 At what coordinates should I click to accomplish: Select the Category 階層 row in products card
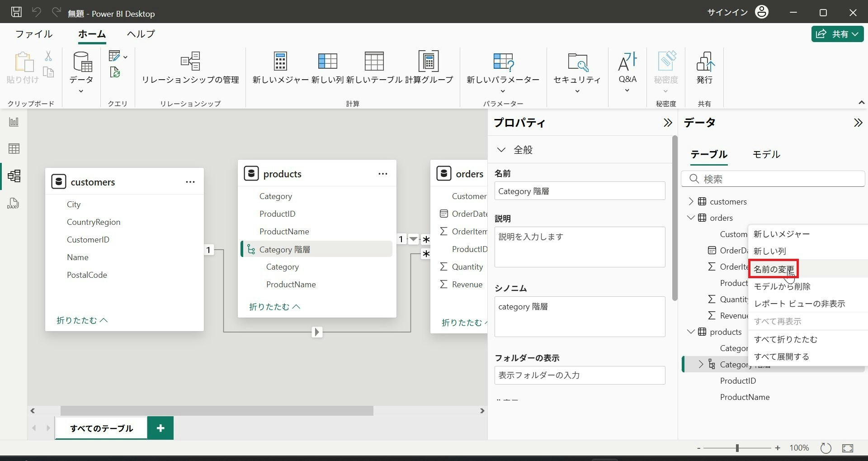[316, 249]
